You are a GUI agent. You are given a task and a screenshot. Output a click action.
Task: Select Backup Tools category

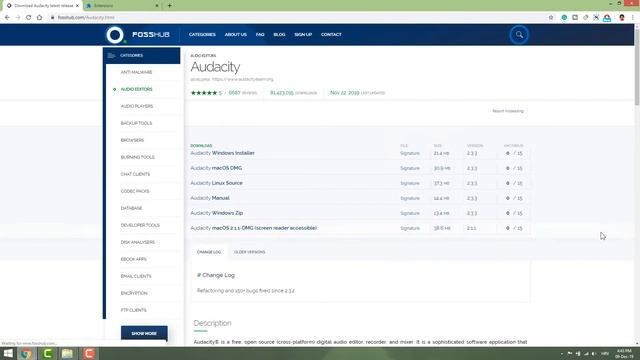pyautogui.click(x=136, y=123)
